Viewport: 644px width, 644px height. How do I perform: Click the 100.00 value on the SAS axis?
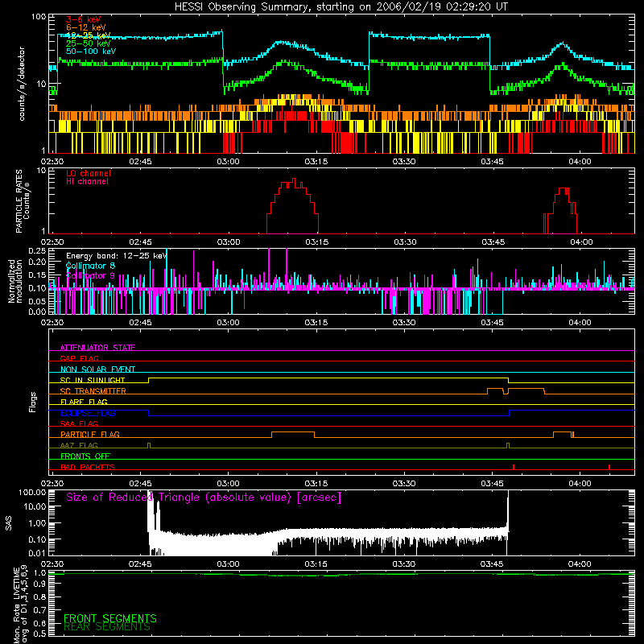(32, 492)
